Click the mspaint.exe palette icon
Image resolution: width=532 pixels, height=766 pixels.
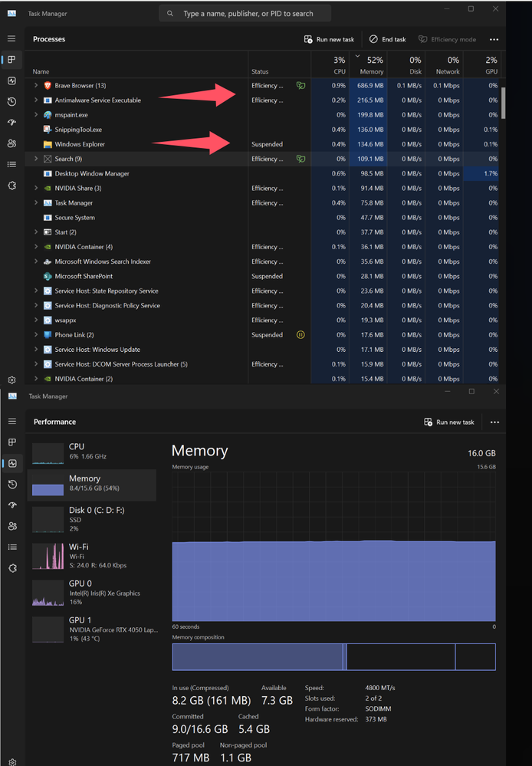(x=48, y=115)
